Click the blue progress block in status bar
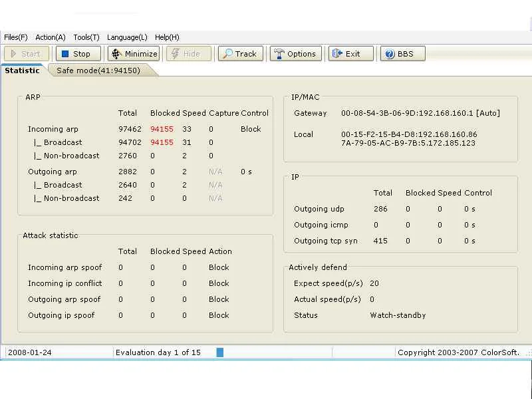 pyautogui.click(x=220, y=352)
